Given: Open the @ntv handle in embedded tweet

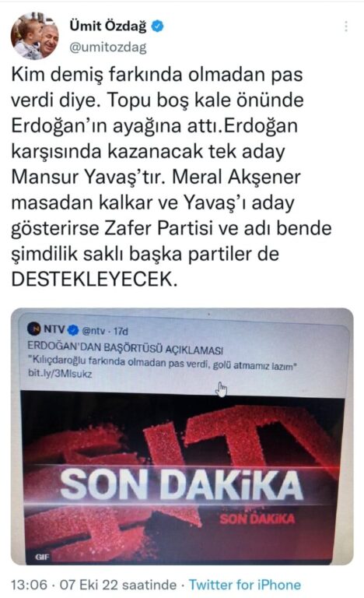Looking at the screenshot, I should coord(93,331).
